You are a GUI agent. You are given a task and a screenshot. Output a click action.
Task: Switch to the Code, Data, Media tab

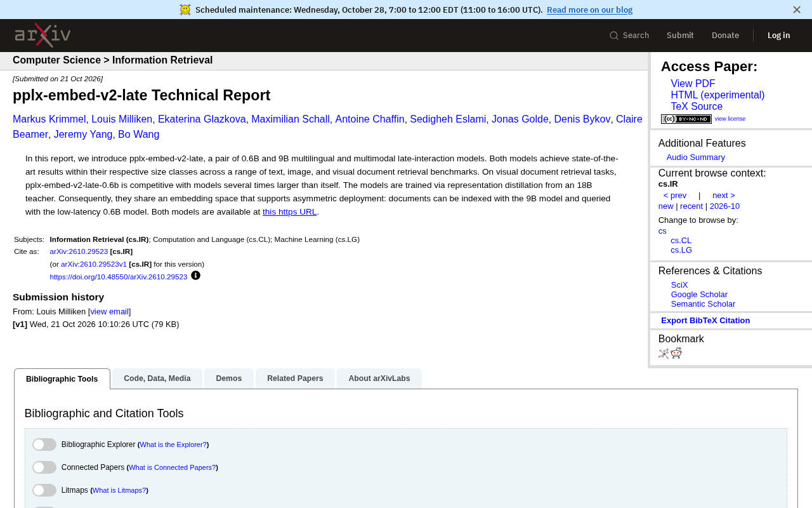[x=157, y=378]
